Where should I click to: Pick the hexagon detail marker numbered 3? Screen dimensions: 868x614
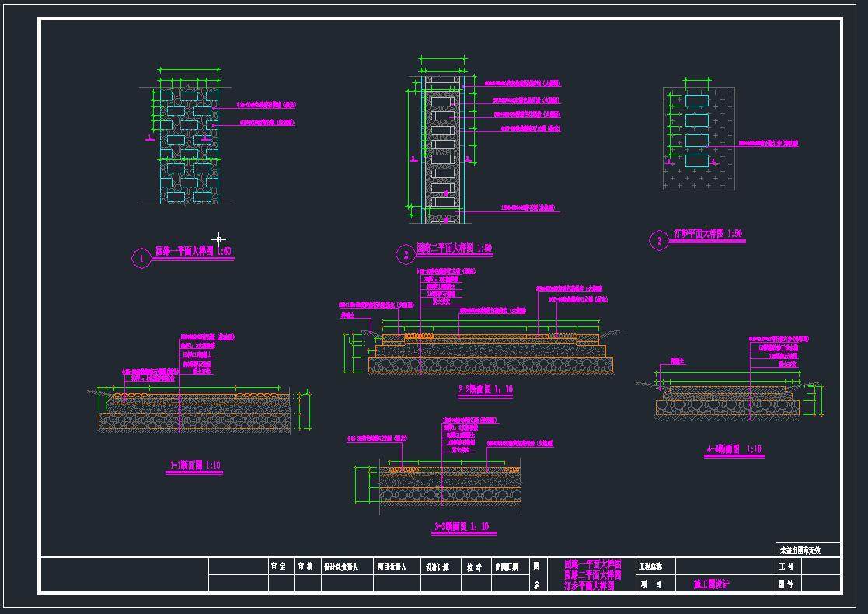[x=659, y=241]
